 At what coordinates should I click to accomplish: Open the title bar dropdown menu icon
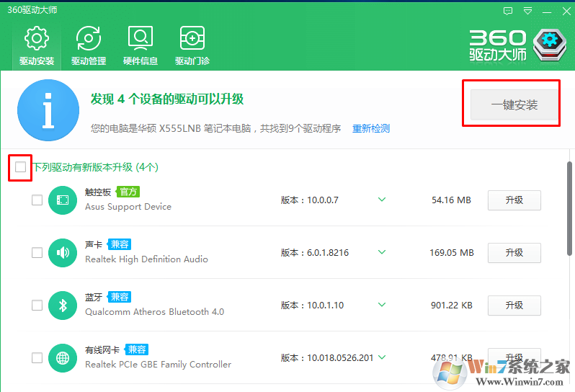tap(528, 11)
